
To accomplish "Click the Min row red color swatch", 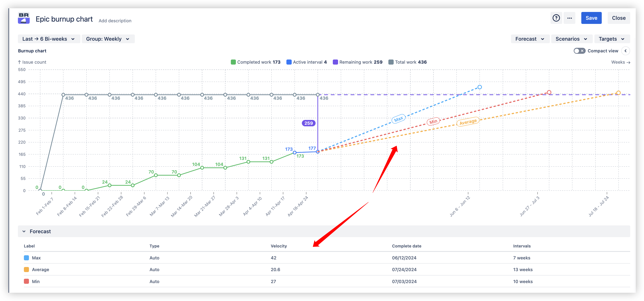I will pyautogui.click(x=26, y=281).
